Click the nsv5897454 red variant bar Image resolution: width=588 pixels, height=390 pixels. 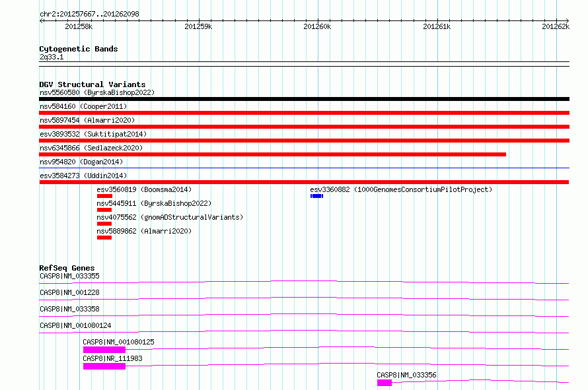click(304, 127)
